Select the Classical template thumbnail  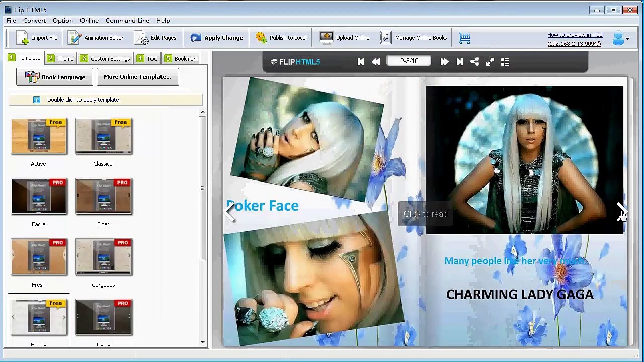click(104, 136)
